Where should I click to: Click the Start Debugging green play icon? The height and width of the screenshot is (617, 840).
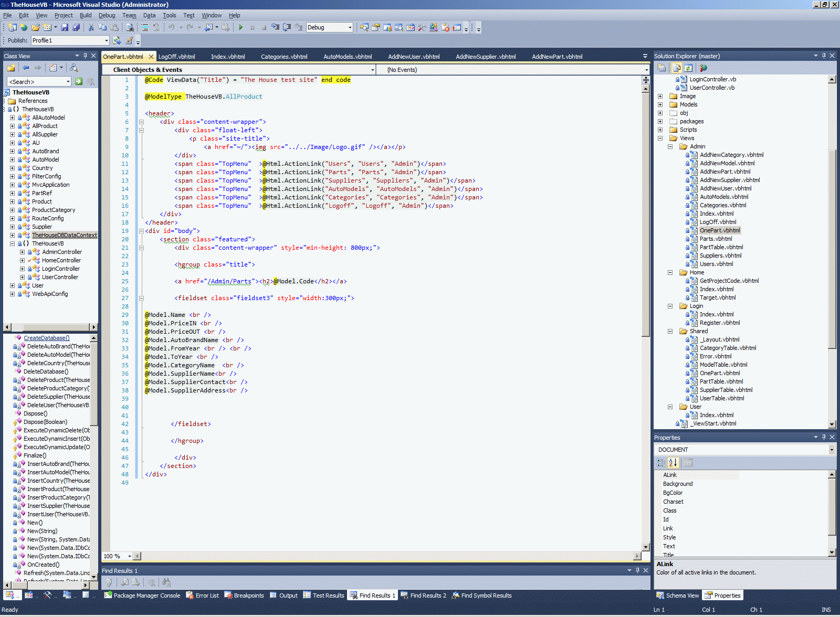[240, 27]
